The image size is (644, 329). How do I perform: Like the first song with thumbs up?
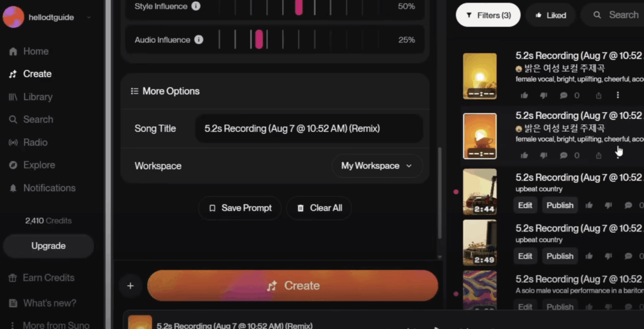point(525,95)
